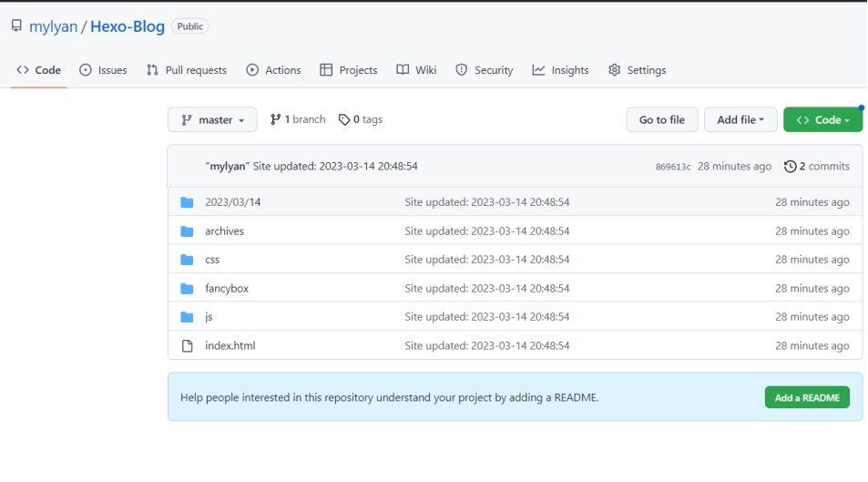Click the clock history icon near commits

[790, 167]
